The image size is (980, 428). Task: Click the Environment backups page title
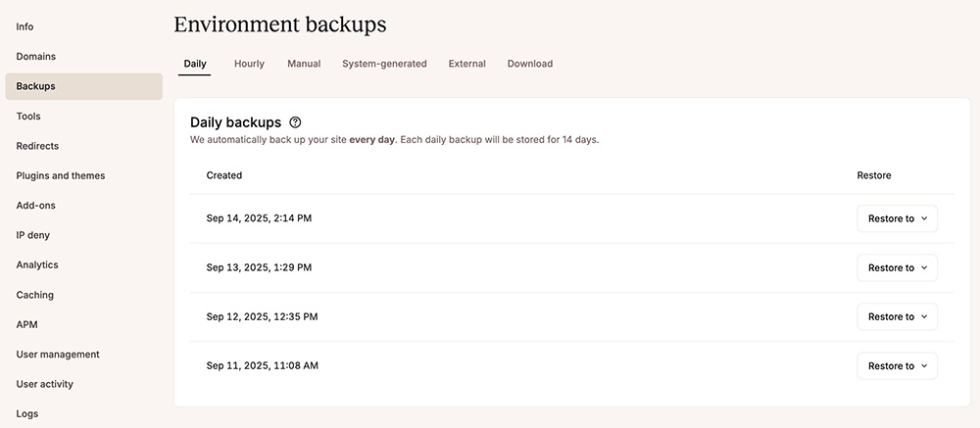(x=280, y=25)
